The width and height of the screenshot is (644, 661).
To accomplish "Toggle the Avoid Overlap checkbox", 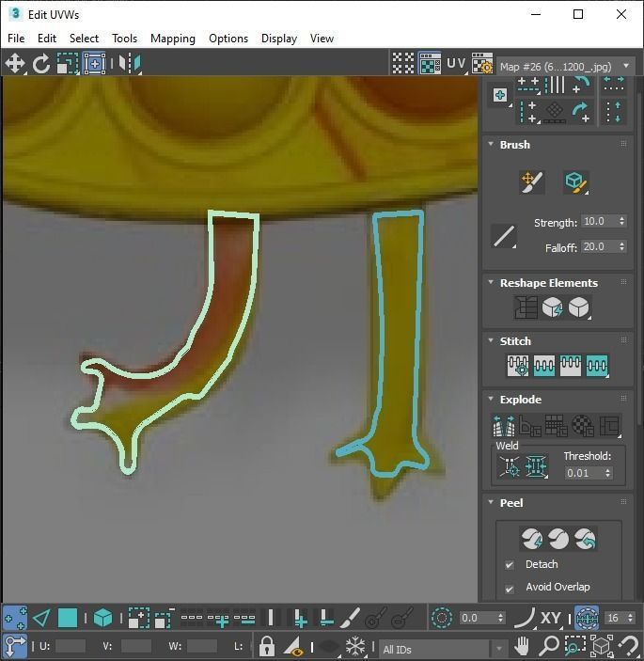I will (x=510, y=589).
